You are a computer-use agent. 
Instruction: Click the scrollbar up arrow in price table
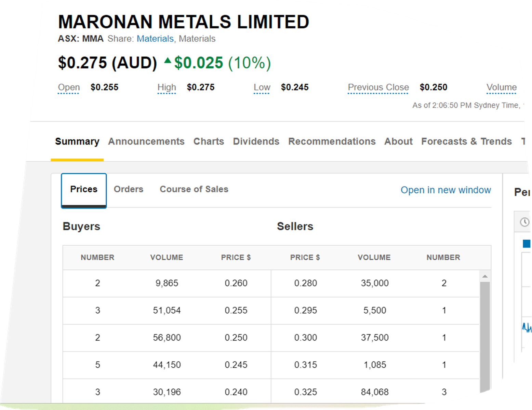pos(485,276)
